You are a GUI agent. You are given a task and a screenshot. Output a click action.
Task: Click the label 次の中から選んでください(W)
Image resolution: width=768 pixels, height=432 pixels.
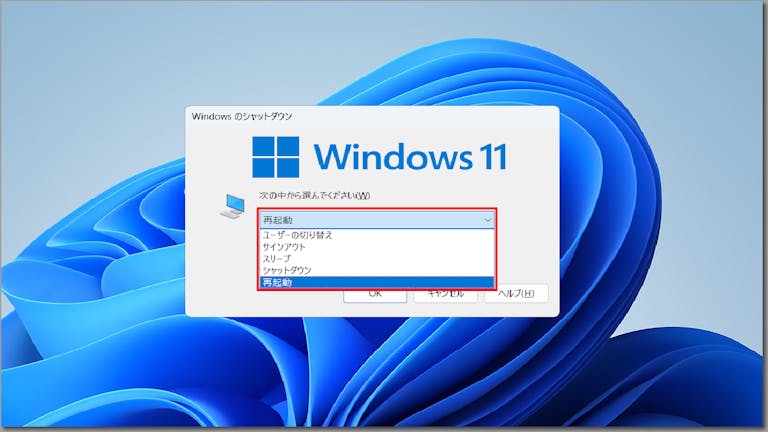314,195
